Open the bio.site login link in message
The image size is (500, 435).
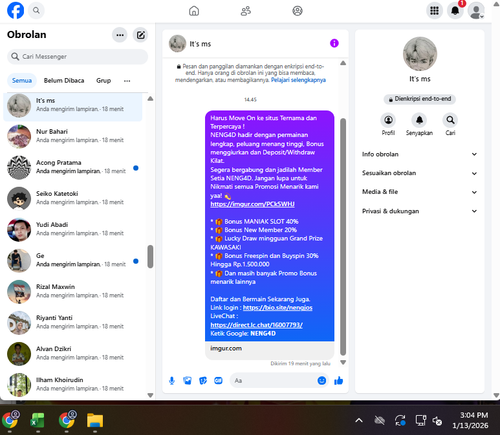click(x=277, y=308)
